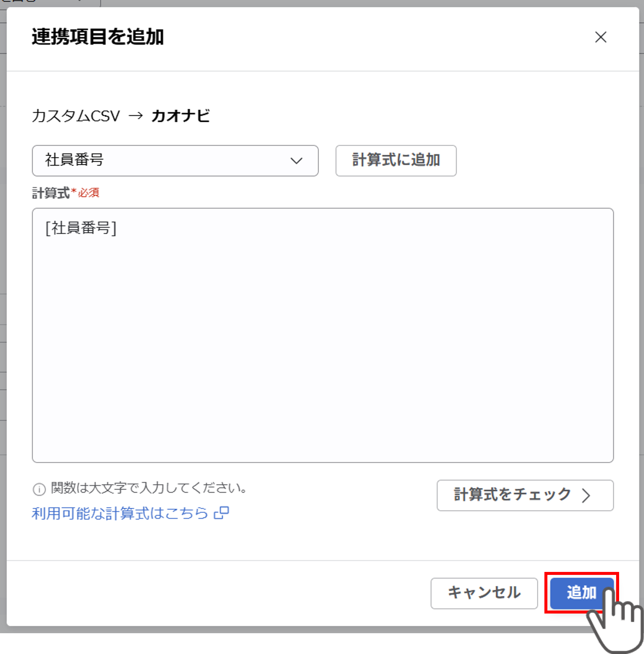Focus the 計算式 formula text area
The height and width of the screenshot is (654, 644).
(323, 335)
